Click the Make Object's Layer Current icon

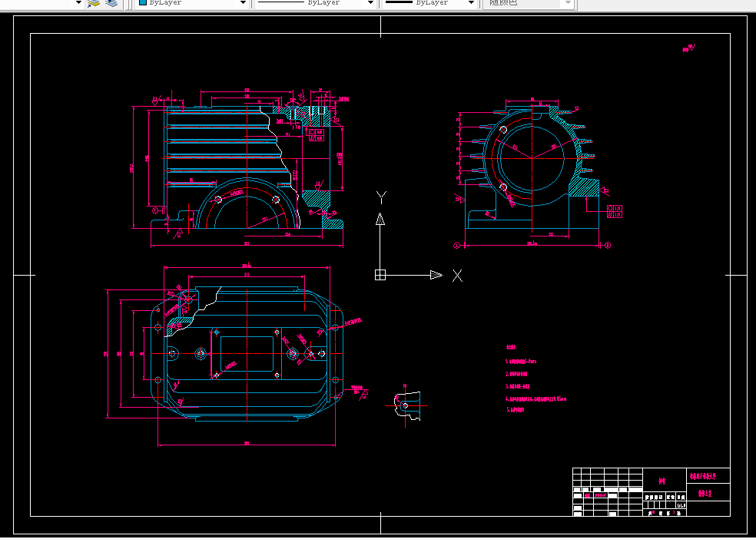94,3
